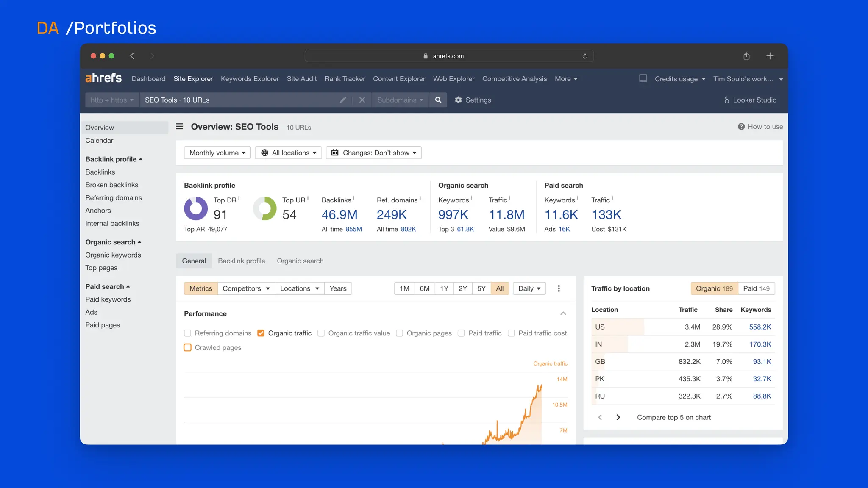
Task: Open the browser share icon
Action: [746, 56]
